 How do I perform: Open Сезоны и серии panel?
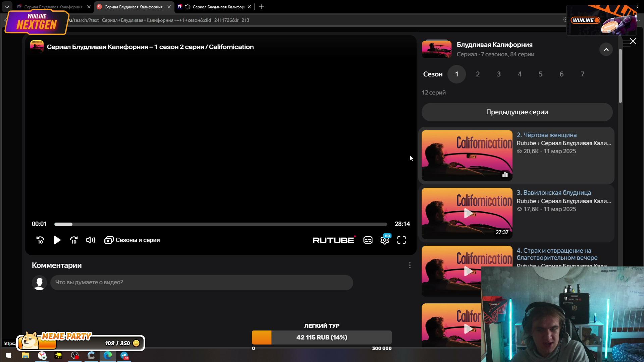tap(132, 240)
